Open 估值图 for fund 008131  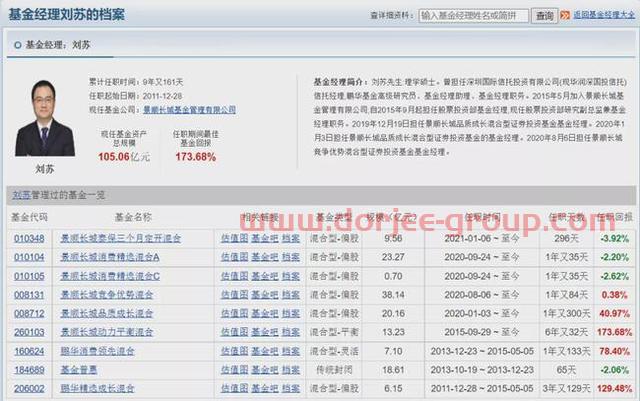click(x=234, y=295)
